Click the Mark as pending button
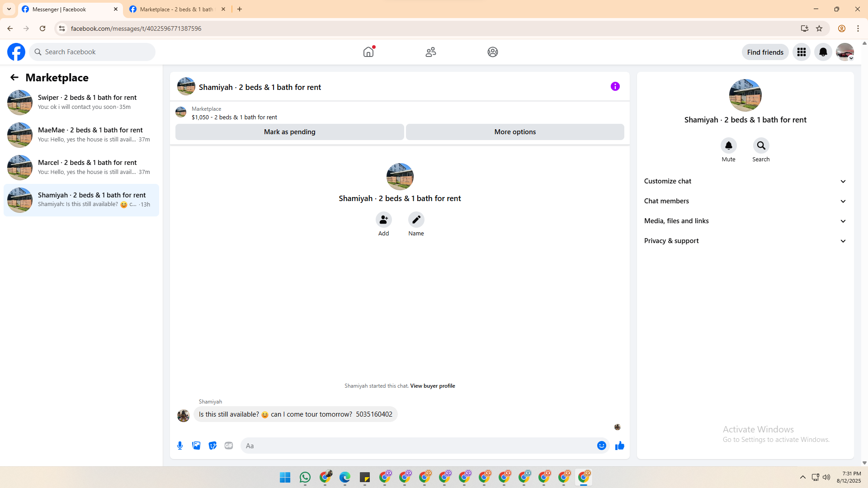The height and width of the screenshot is (488, 868). click(x=289, y=132)
